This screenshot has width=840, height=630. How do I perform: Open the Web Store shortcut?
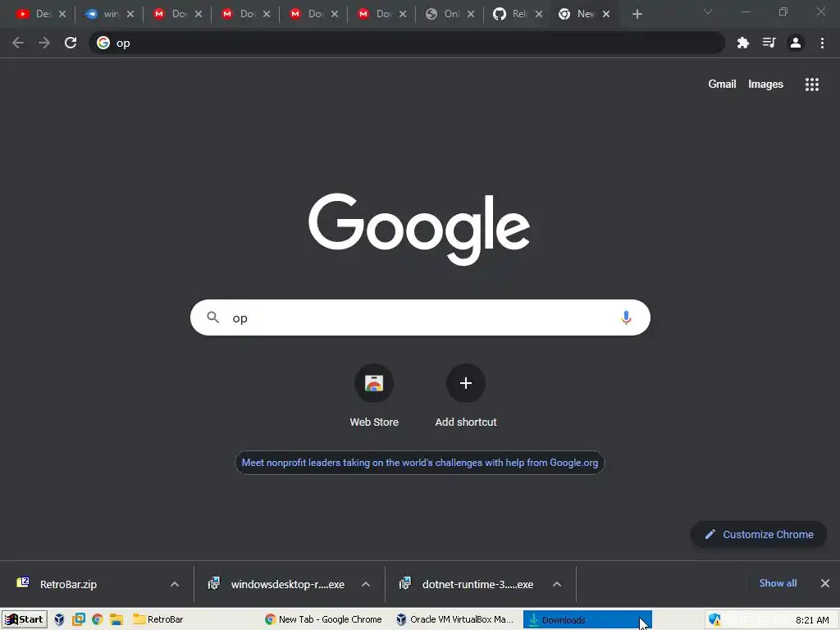click(x=374, y=396)
